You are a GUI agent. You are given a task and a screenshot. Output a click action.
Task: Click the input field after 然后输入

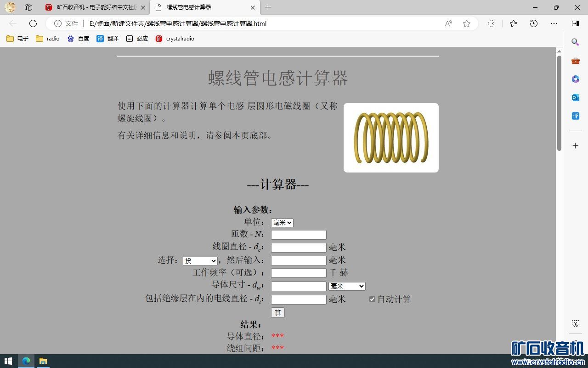(x=299, y=261)
